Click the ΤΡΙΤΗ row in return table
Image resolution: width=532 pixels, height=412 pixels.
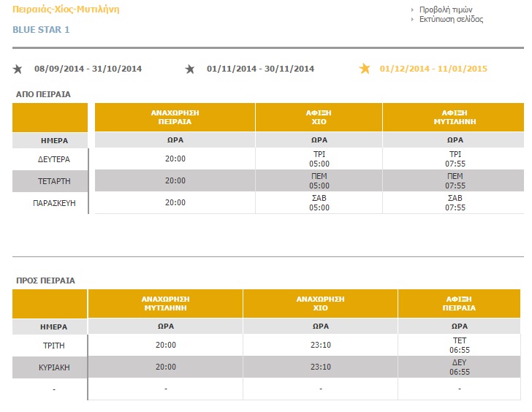(50, 345)
